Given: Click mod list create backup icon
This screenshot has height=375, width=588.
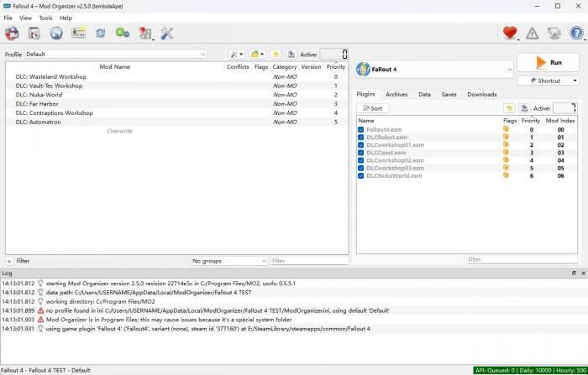Looking at the screenshot, I should (x=291, y=55).
